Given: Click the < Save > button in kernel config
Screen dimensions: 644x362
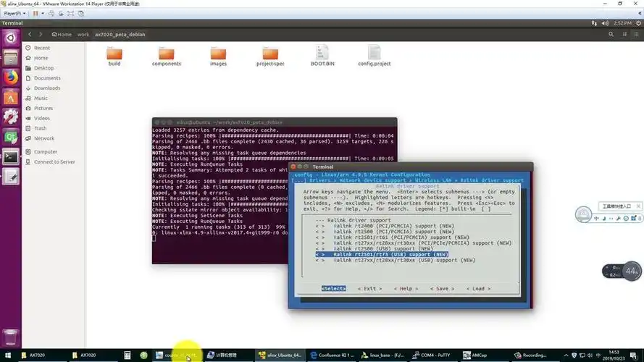Looking at the screenshot, I should coord(442,289).
